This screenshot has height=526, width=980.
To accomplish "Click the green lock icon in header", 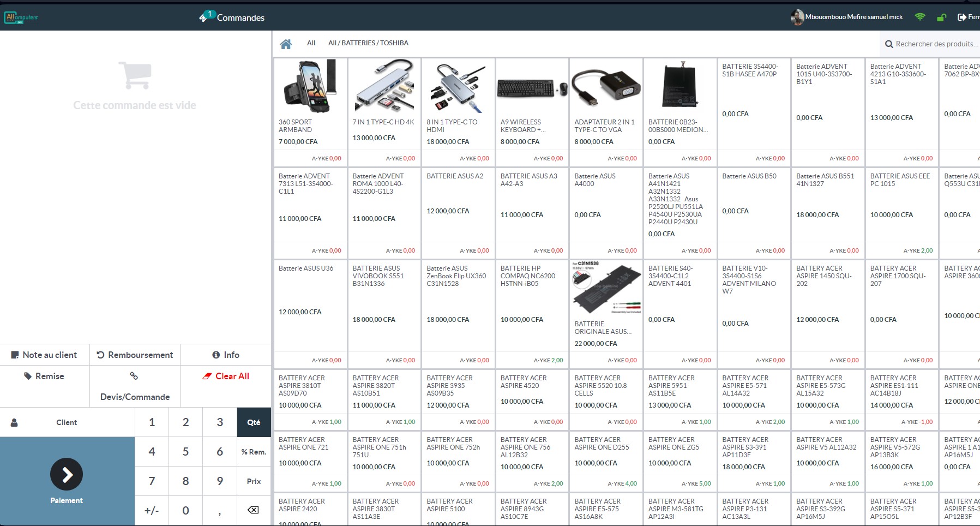I will (941, 17).
